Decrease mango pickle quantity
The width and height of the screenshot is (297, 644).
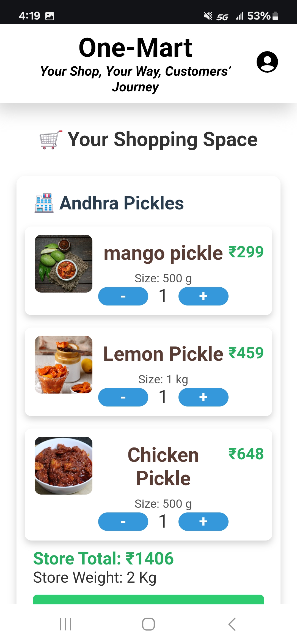point(123,296)
